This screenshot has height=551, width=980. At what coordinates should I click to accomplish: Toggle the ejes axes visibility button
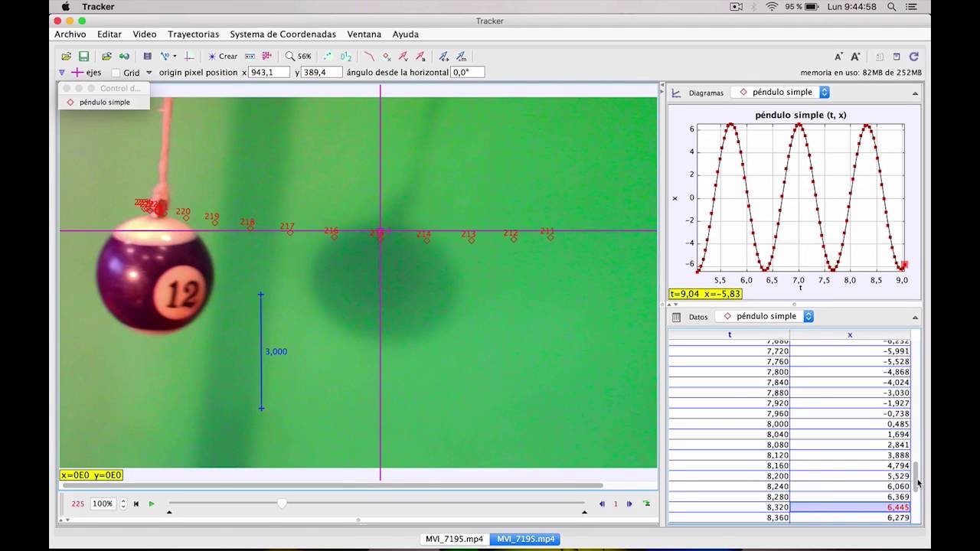click(86, 73)
